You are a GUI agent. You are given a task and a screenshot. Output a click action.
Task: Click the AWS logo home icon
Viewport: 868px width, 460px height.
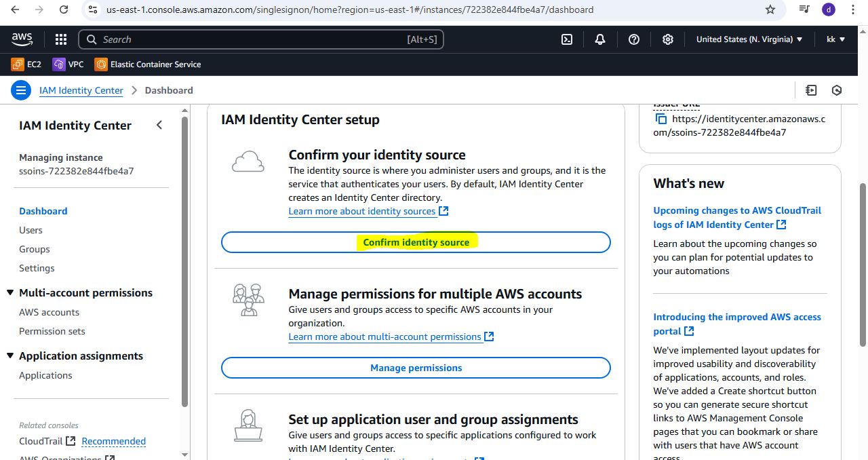(x=22, y=39)
